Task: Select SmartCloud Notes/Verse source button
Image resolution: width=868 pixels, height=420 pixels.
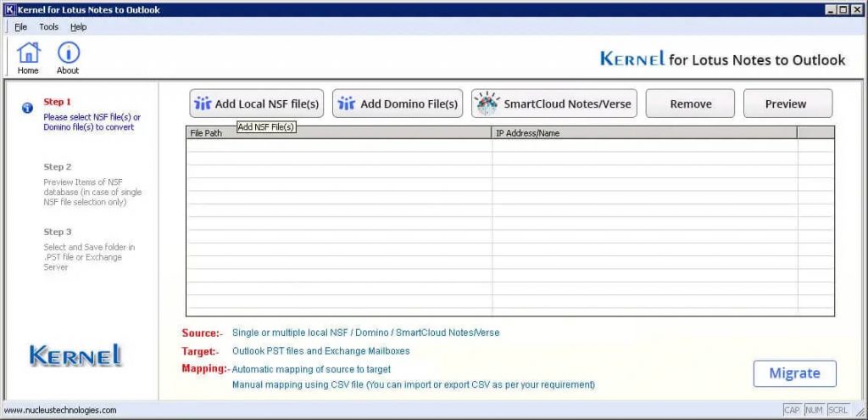Action: coord(554,104)
